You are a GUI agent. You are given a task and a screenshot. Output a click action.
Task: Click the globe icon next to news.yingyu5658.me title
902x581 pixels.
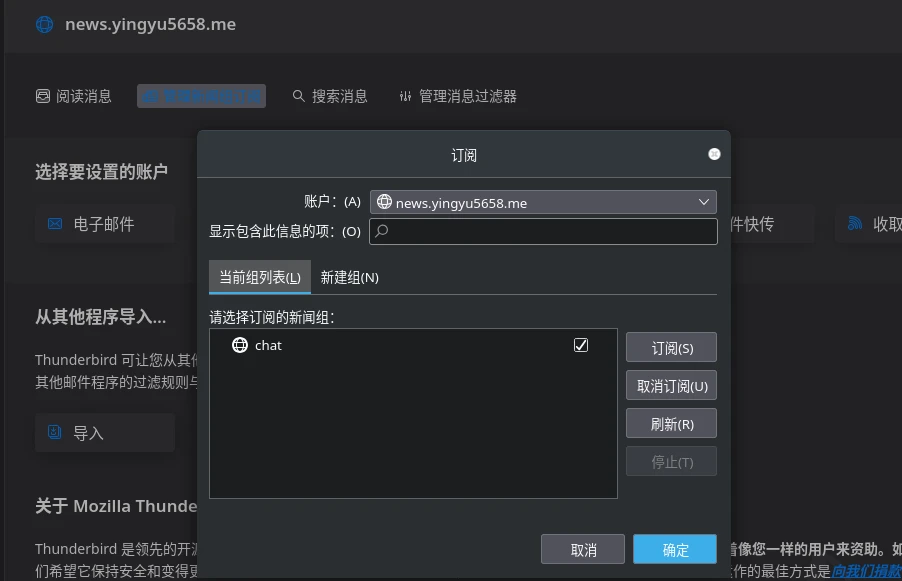click(44, 24)
